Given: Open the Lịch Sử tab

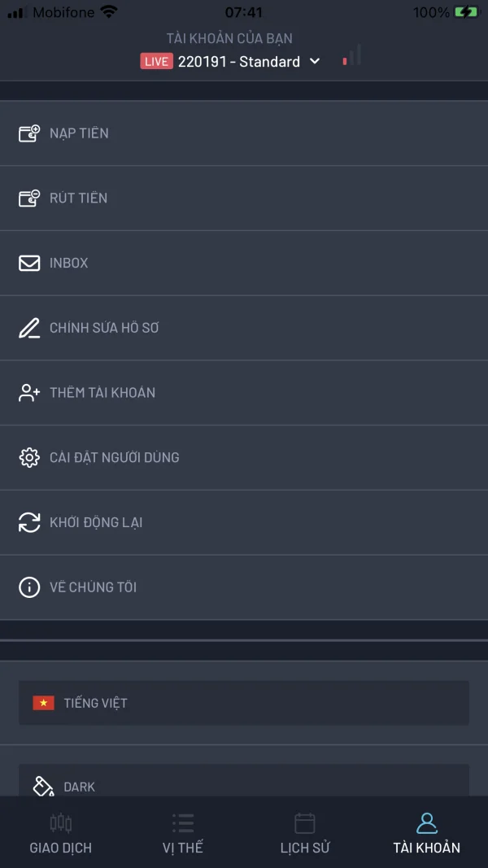Looking at the screenshot, I should [305, 833].
